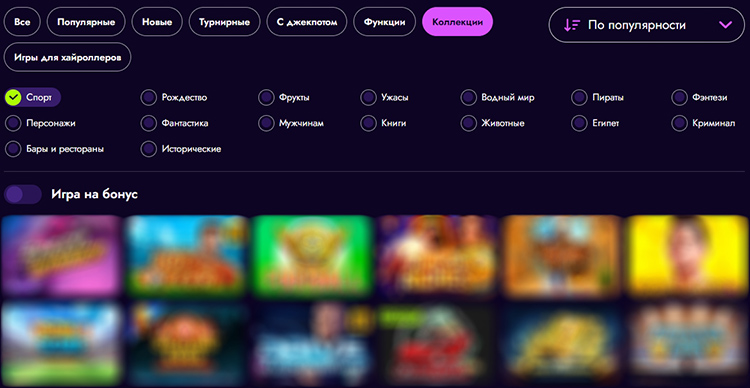The width and height of the screenshot is (750, 388).
Task: Switch to the Новые tab
Action: click(157, 22)
